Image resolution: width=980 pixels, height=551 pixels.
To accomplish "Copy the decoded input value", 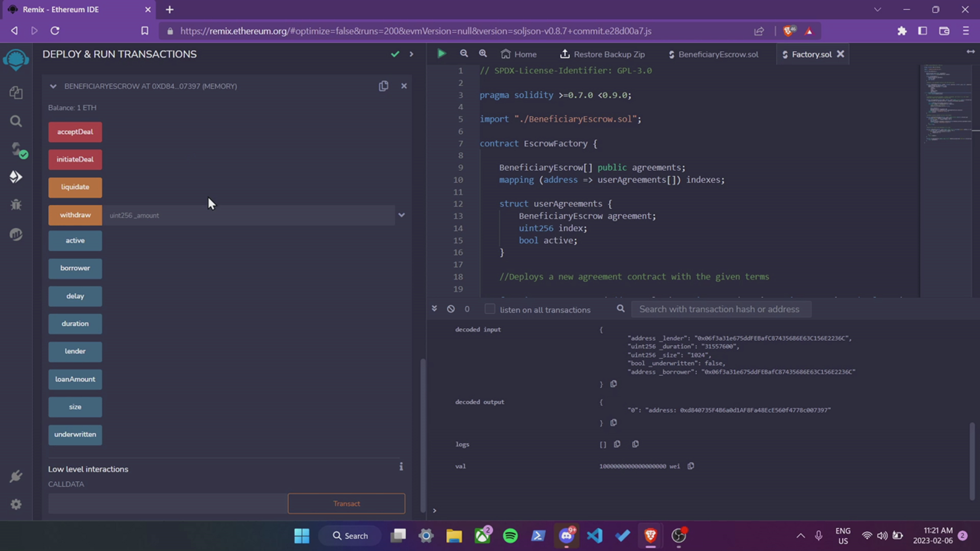I will (x=614, y=384).
